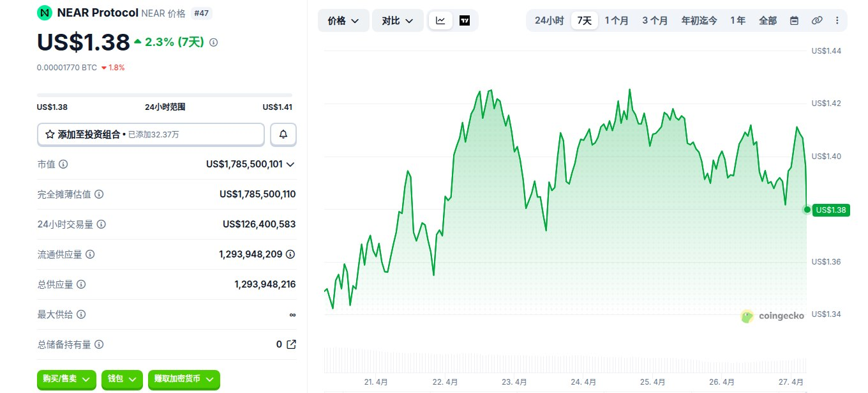Open info icon beside 完全摊薄估值
The width and height of the screenshot is (868, 393).
coord(99,194)
